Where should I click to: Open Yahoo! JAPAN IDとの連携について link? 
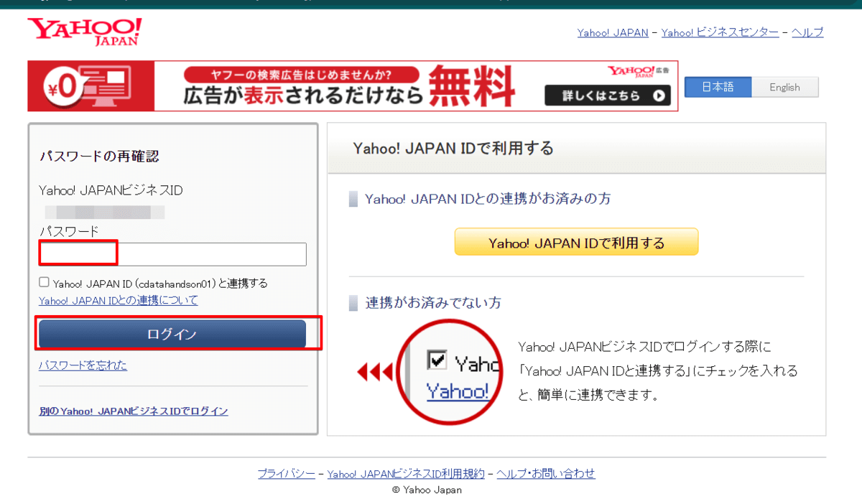pos(119,300)
